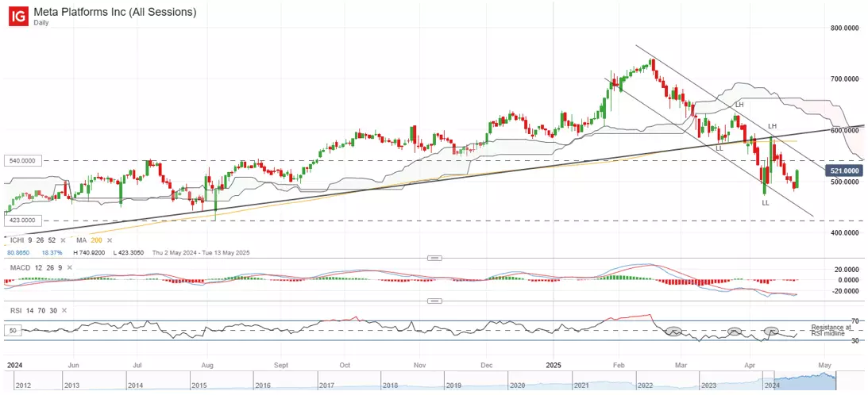Click 2016 in the history navigator
This screenshot has height=395, width=868.
click(x=263, y=385)
